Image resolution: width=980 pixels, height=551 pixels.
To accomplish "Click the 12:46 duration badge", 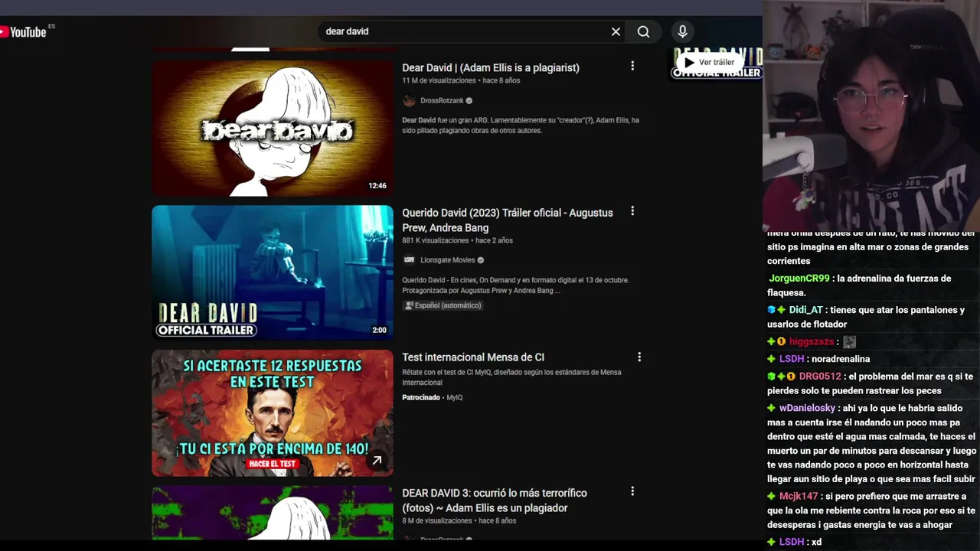I will click(x=377, y=185).
